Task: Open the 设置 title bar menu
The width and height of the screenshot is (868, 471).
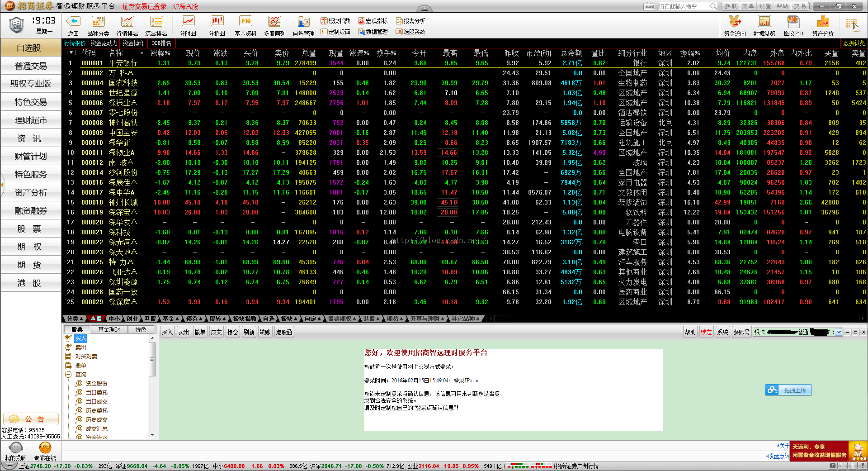Action: (x=765, y=6)
